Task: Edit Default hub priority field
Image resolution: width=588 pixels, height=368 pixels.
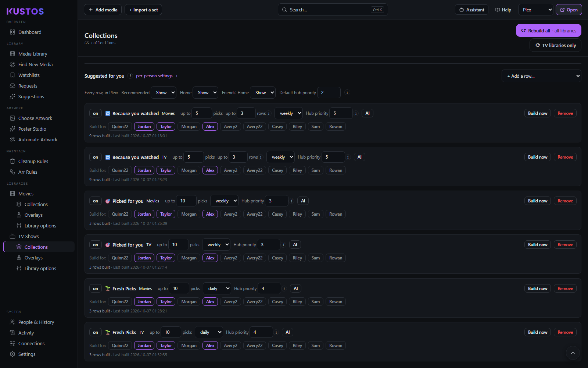Action: tap(329, 93)
